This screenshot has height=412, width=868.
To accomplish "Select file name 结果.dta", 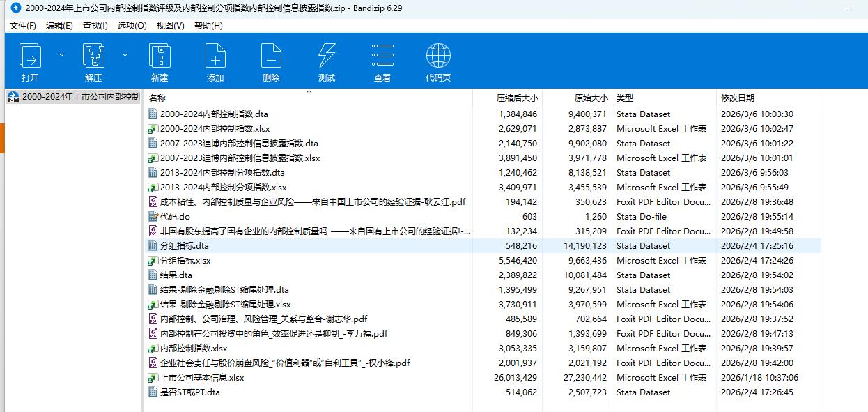I will tap(176, 275).
